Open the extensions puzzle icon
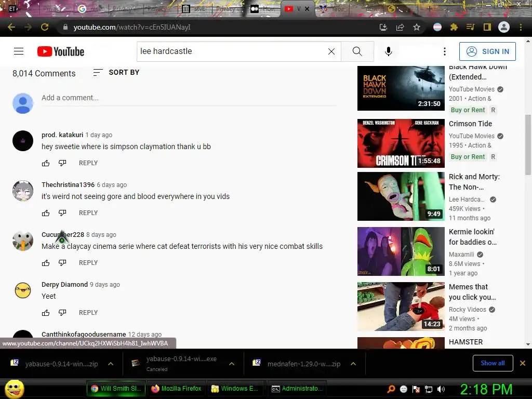 pos(454,27)
